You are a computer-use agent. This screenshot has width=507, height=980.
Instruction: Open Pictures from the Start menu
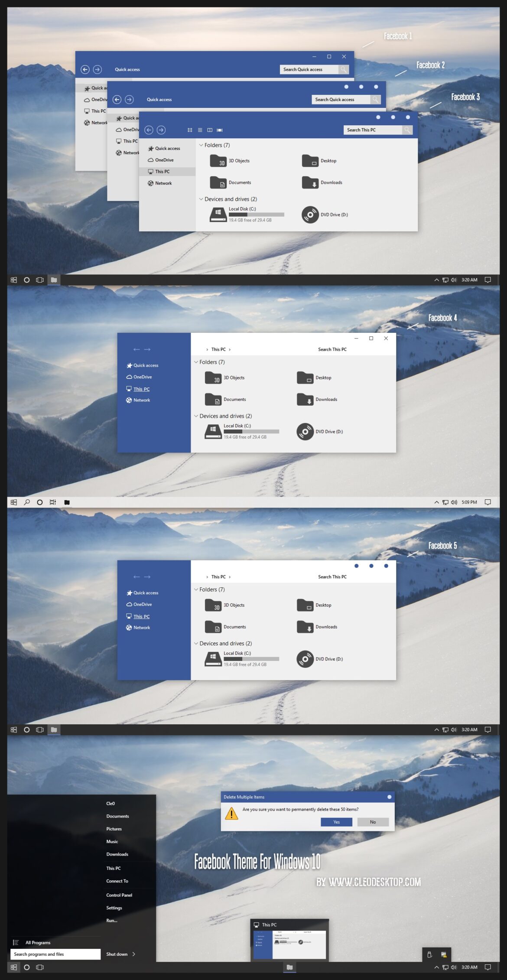point(114,829)
